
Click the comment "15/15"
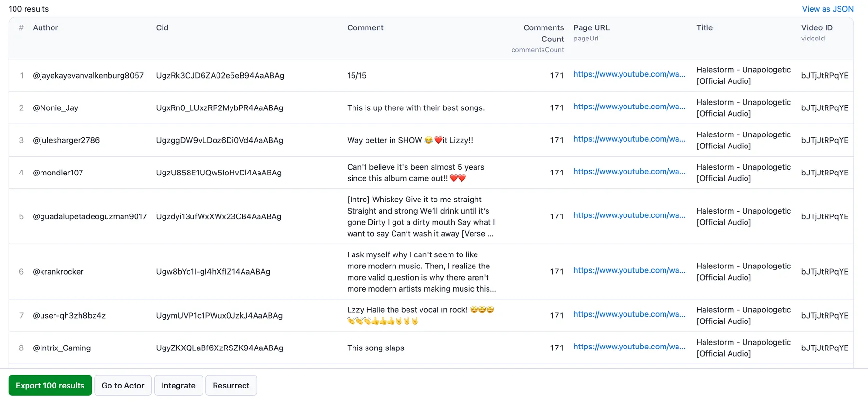(x=356, y=76)
